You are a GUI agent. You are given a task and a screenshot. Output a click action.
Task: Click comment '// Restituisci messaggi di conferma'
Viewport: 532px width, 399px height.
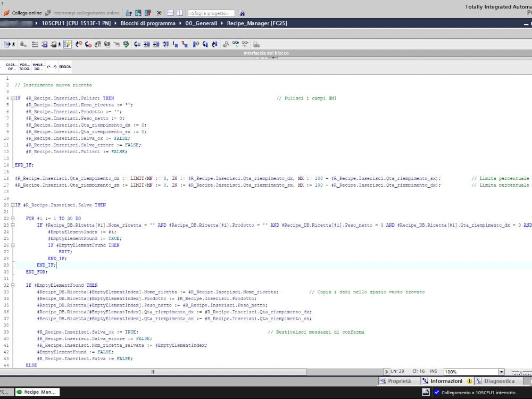pyautogui.click(x=316, y=332)
